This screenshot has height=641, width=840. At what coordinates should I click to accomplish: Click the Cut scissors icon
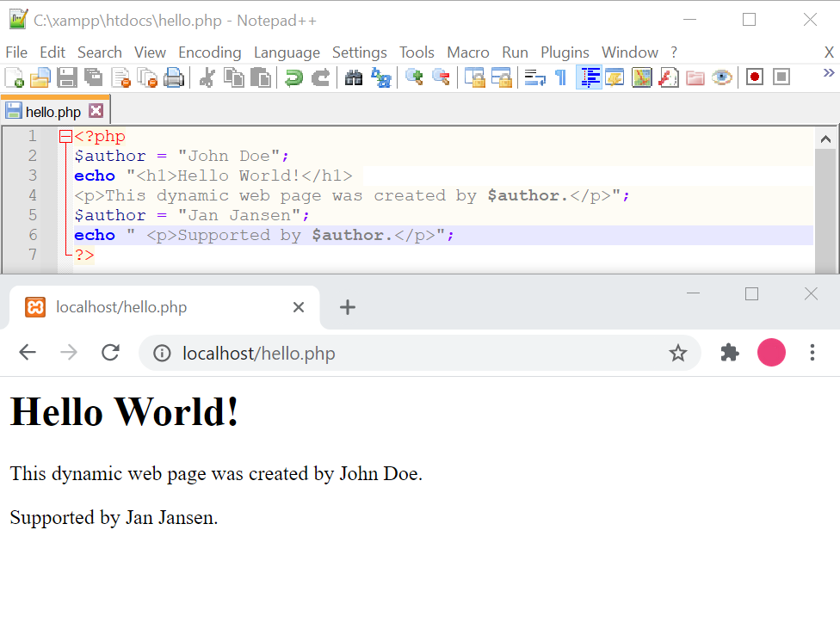click(207, 77)
